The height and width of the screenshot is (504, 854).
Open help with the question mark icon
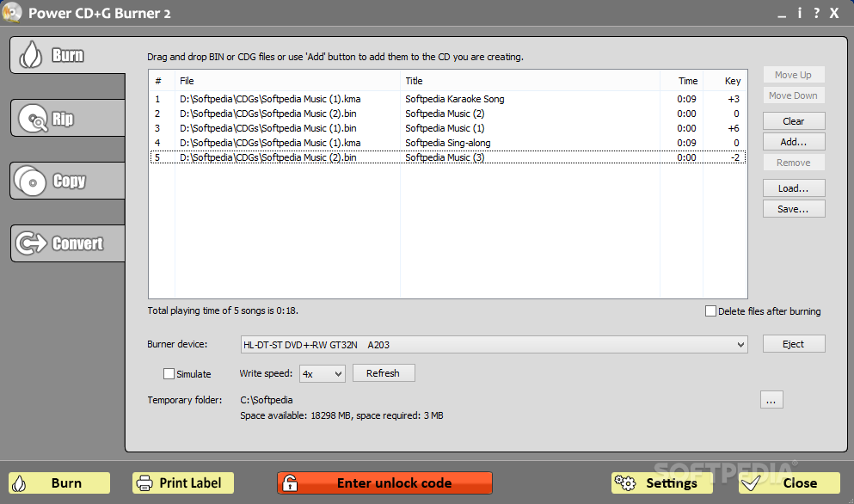click(x=816, y=13)
